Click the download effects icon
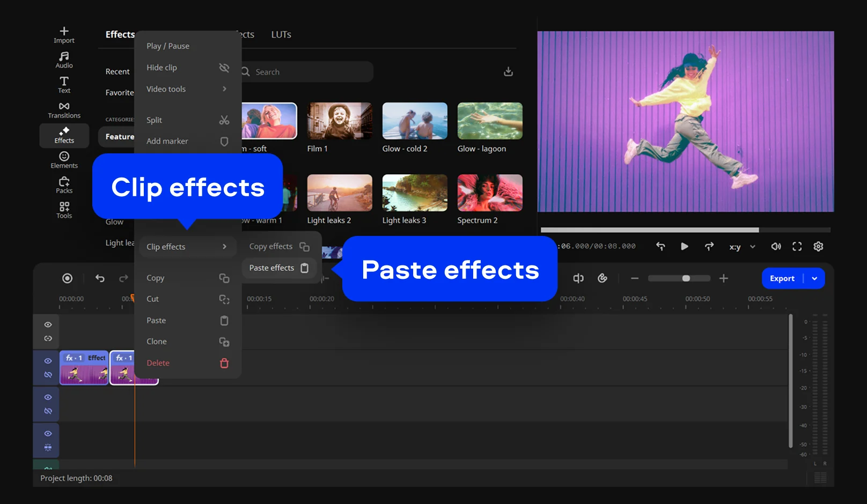 click(508, 72)
